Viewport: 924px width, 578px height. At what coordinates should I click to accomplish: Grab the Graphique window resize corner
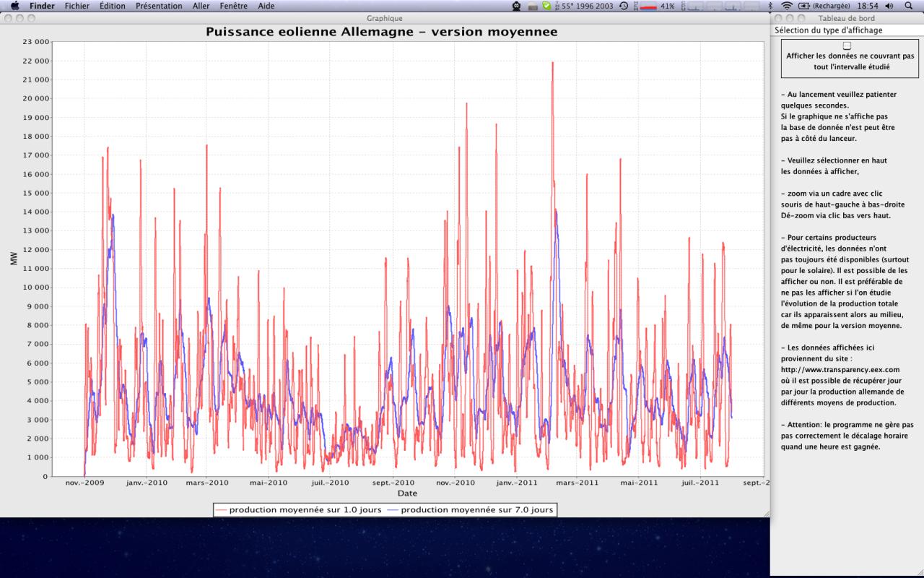[765, 512]
